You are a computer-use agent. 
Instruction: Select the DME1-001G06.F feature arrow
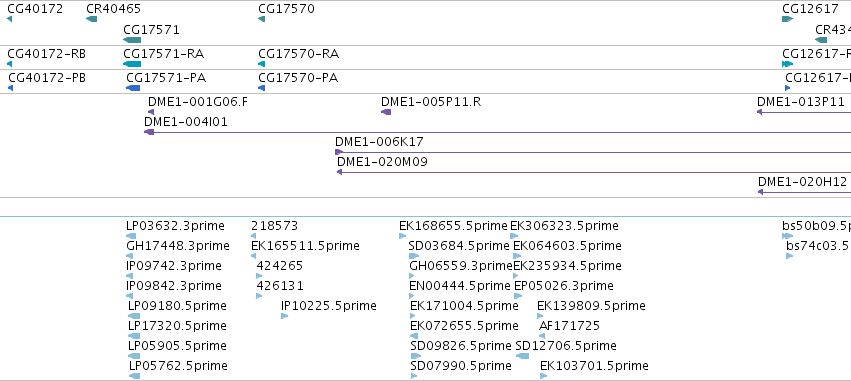pyautogui.click(x=151, y=112)
